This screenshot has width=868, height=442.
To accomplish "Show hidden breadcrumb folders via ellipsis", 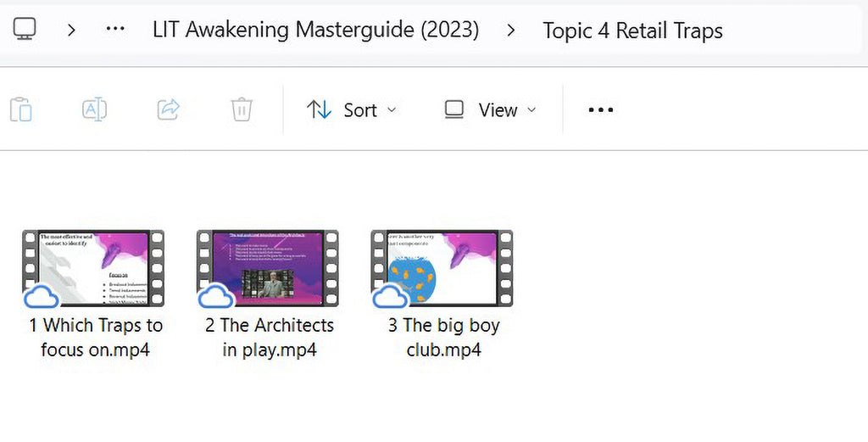I will (115, 30).
